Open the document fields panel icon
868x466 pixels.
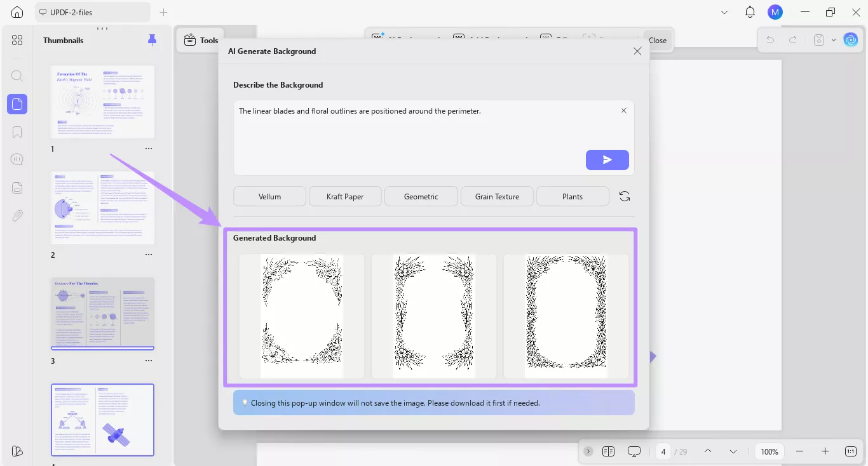click(x=17, y=187)
